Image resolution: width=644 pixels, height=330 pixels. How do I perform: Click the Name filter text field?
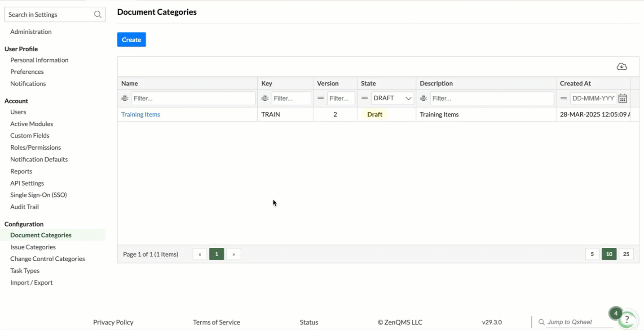(x=193, y=98)
